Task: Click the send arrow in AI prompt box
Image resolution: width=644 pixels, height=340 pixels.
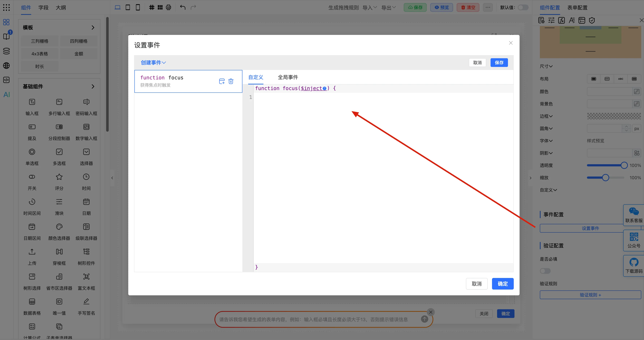Action: tap(424, 319)
